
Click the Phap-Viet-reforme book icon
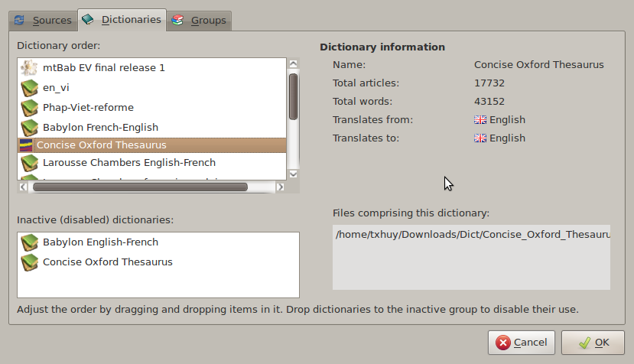pyautogui.click(x=29, y=108)
